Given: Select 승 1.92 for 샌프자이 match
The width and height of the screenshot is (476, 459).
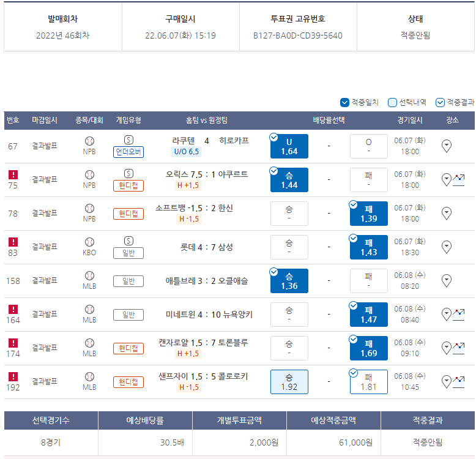Looking at the screenshot, I should [289, 382].
